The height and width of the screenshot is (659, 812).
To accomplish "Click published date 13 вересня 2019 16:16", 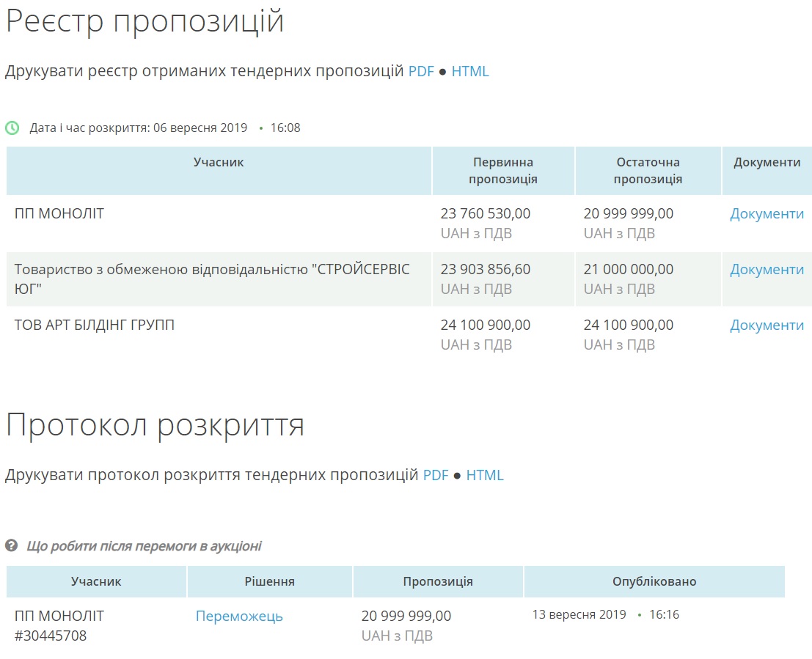I will (x=605, y=614).
